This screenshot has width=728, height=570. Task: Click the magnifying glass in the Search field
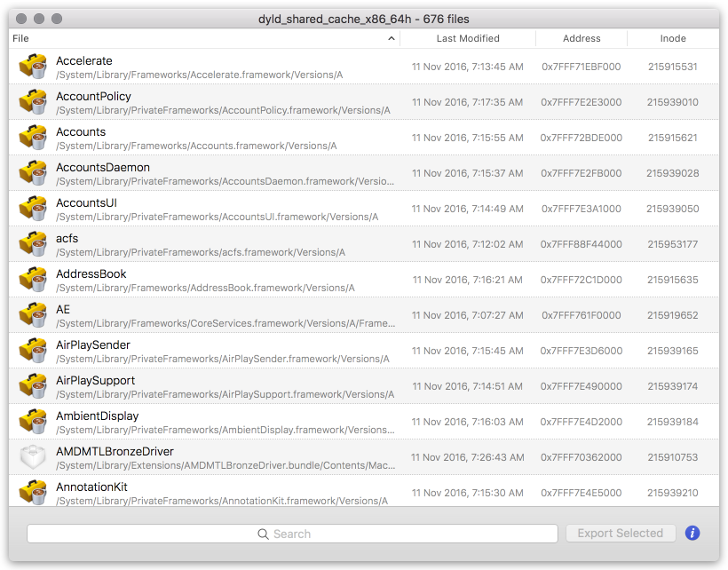262,533
